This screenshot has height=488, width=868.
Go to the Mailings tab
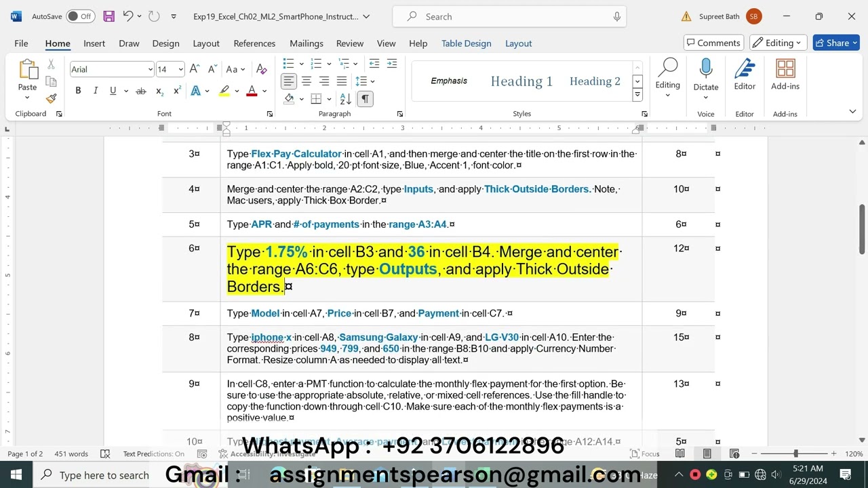coord(307,43)
